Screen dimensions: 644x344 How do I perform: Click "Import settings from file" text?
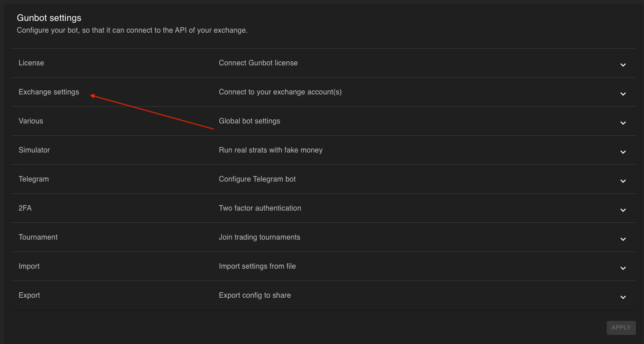(257, 266)
